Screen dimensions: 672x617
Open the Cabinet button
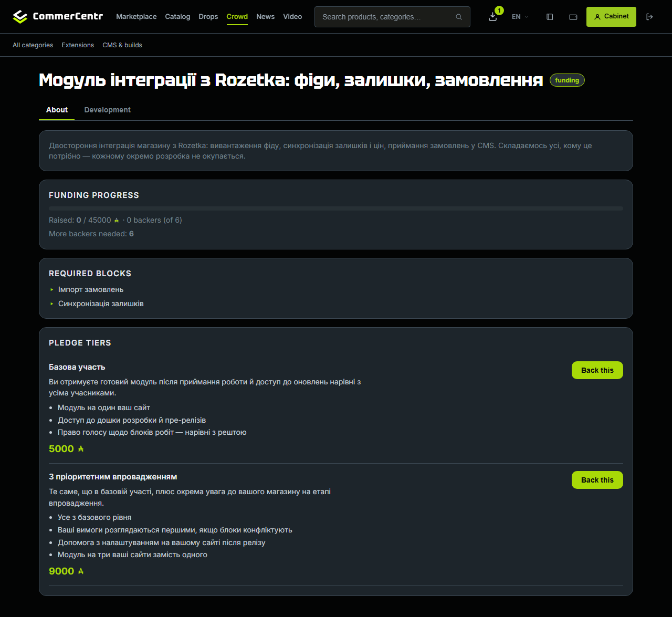point(611,17)
